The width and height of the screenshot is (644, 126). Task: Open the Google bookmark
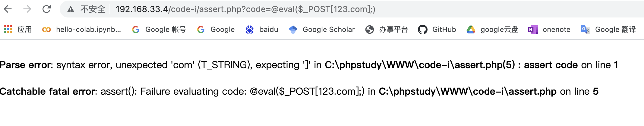click(x=222, y=30)
